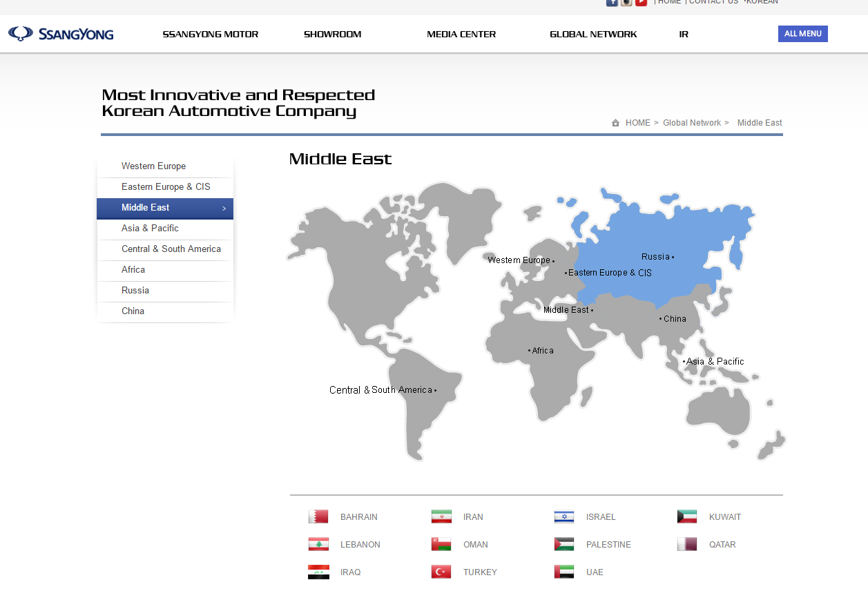Viewport: 868px width, 609px height.
Task: Select Middle East in sidebar
Action: [x=165, y=208]
